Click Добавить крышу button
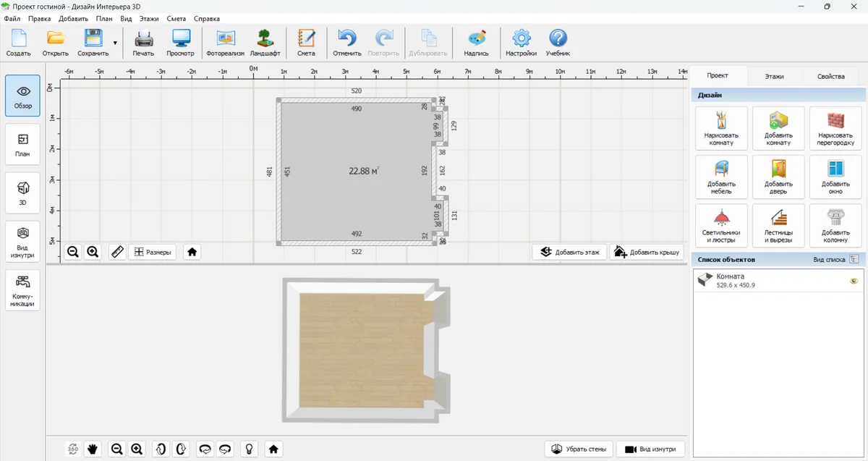This screenshot has height=461, width=868. coord(647,252)
